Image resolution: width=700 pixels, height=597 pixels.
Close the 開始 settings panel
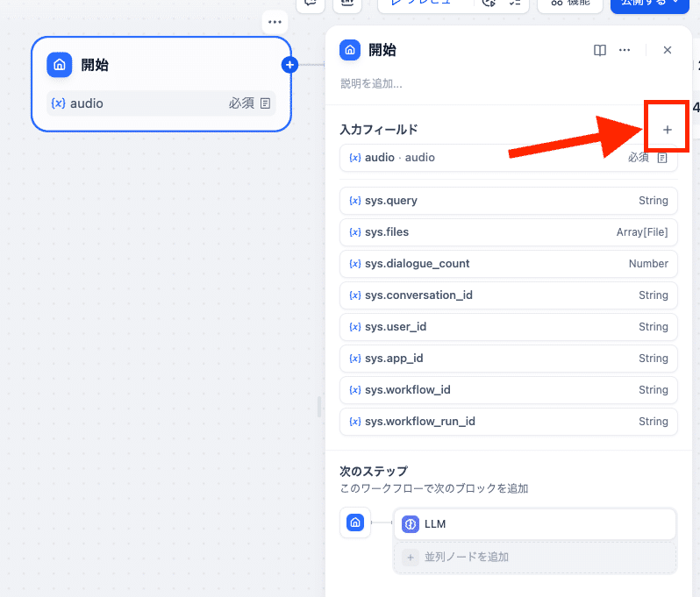668,51
